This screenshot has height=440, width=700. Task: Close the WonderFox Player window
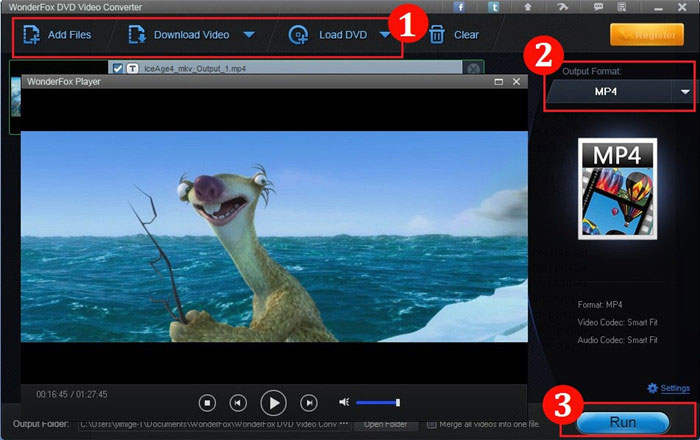click(517, 82)
